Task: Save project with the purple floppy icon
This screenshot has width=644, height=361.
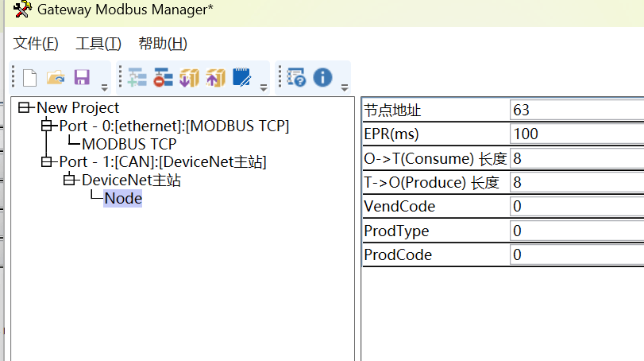Action: point(82,77)
